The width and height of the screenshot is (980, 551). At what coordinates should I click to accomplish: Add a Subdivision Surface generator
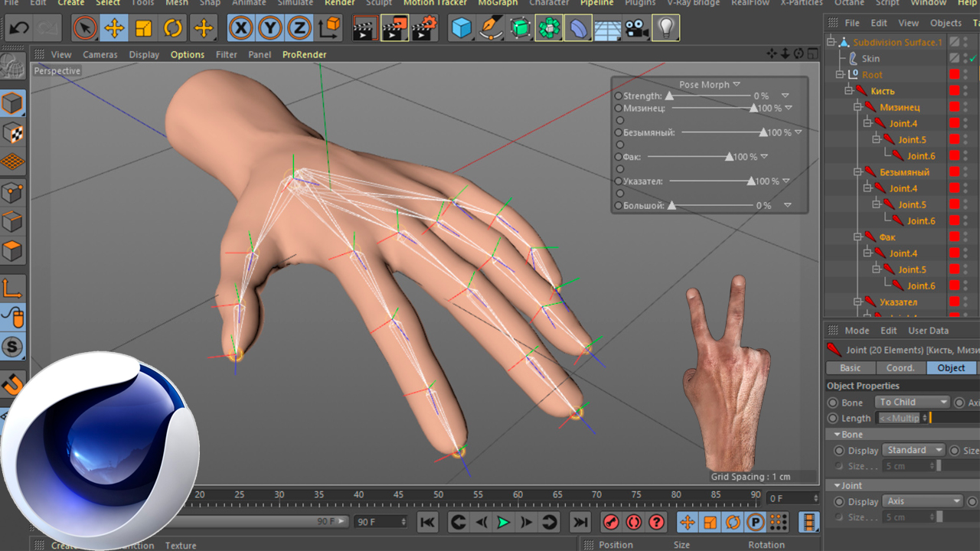[x=520, y=29]
